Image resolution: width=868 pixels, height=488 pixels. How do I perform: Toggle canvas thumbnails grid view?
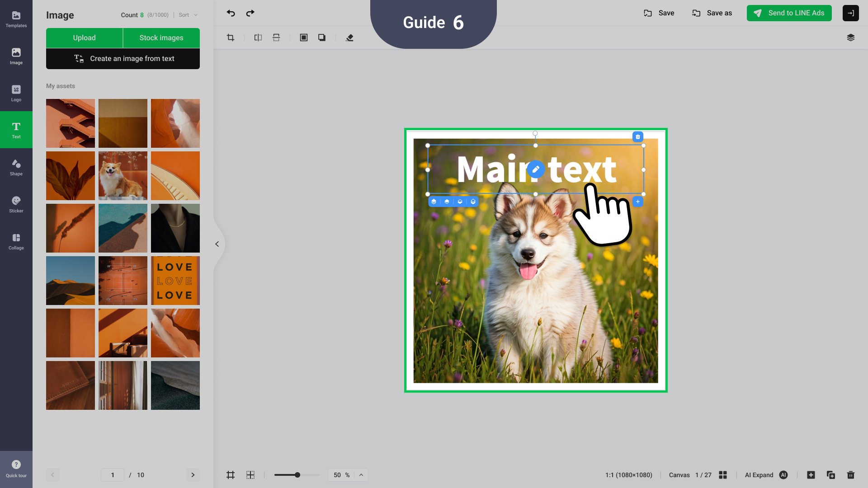tap(723, 475)
